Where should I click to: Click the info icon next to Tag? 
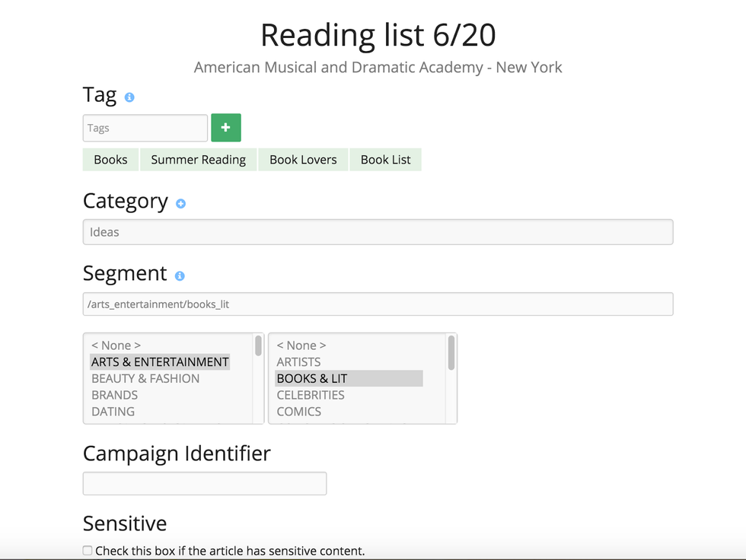pos(129,97)
